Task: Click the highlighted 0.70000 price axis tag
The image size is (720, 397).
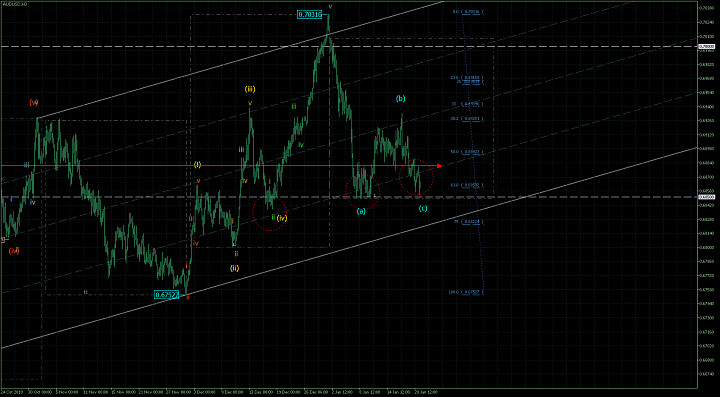Action: point(706,46)
